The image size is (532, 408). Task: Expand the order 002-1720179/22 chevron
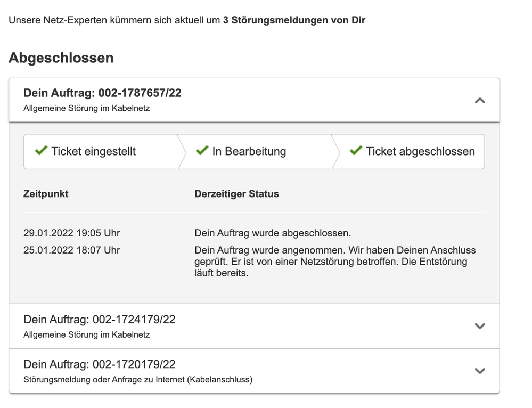[480, 371]
